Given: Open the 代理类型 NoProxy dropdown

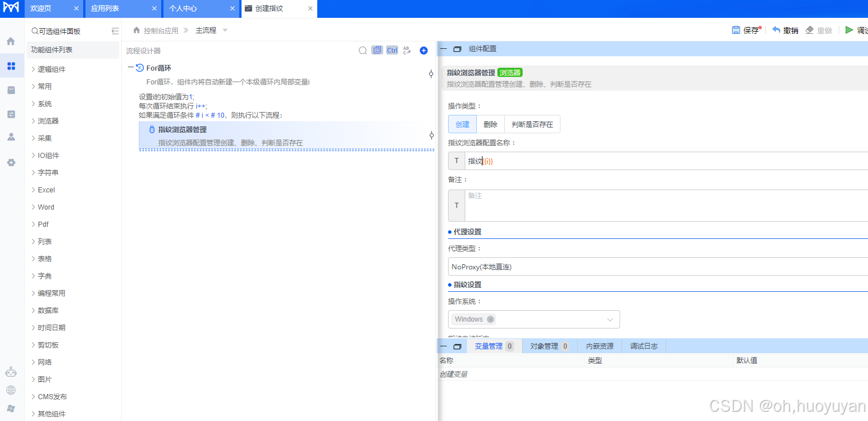Looking at the screenshot, I should [x=658, y=266].
